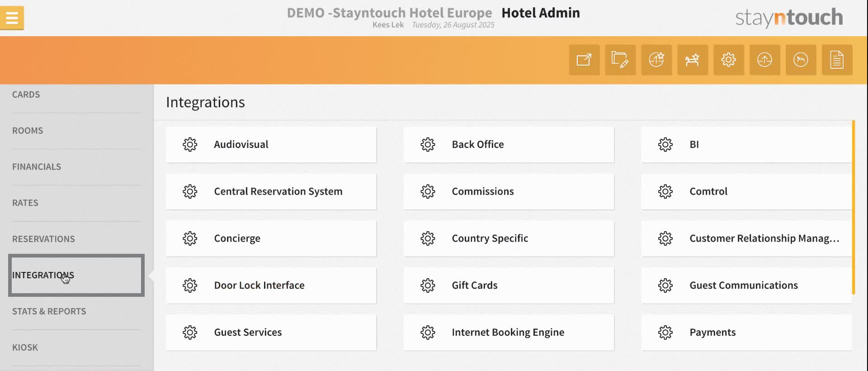
Task: Click the orange vertical scrollbar
Action: 854,207
